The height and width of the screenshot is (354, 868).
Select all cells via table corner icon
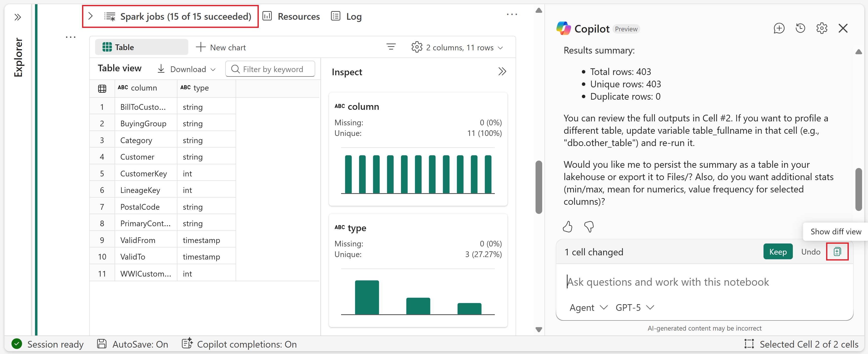pos(102,88)
